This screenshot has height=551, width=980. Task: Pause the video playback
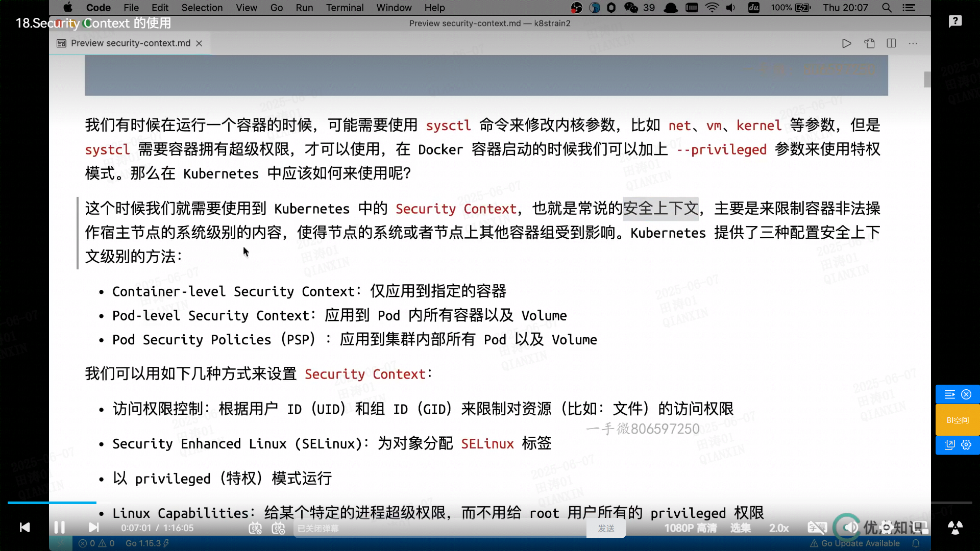(x=59, y=528)
